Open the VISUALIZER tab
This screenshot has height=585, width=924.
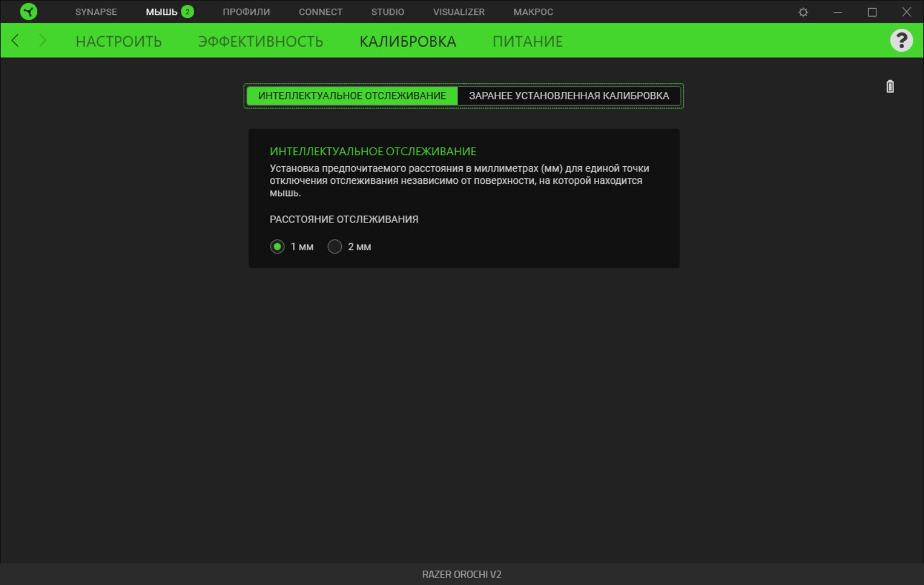pyautogui.click(x=459, y=12)
